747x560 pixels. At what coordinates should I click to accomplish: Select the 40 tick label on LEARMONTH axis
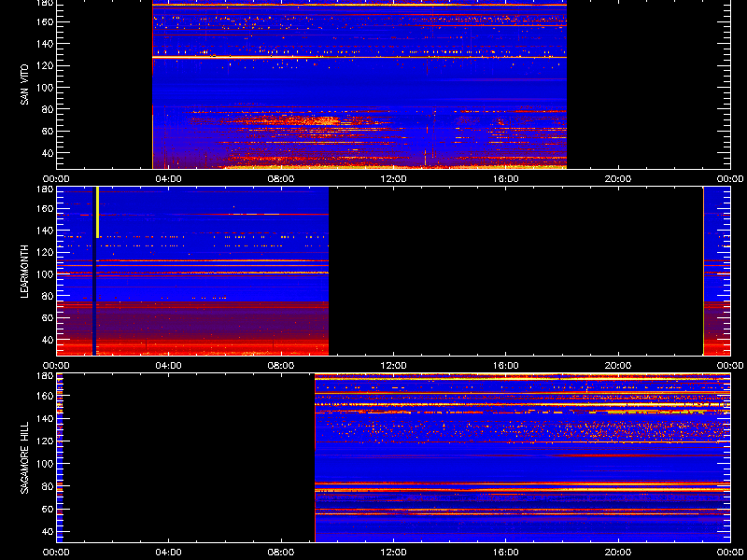click(48, 340)
